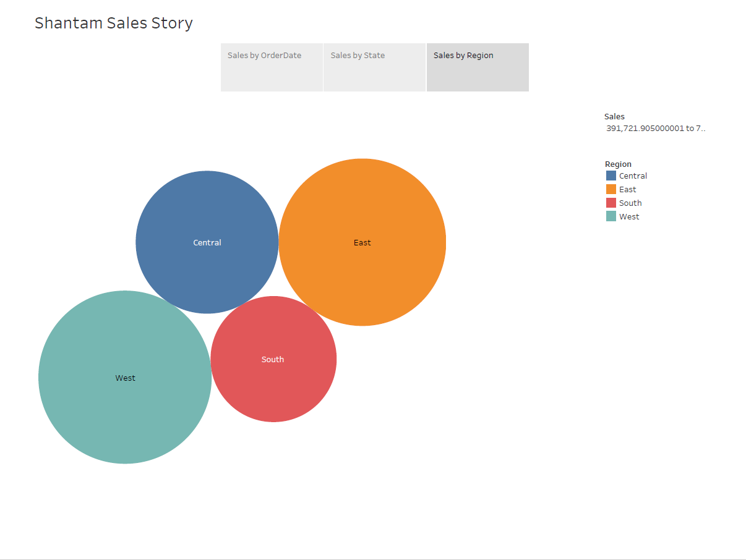Click the Sales legend size range label

pyautogui.click(x=656, y=128)
